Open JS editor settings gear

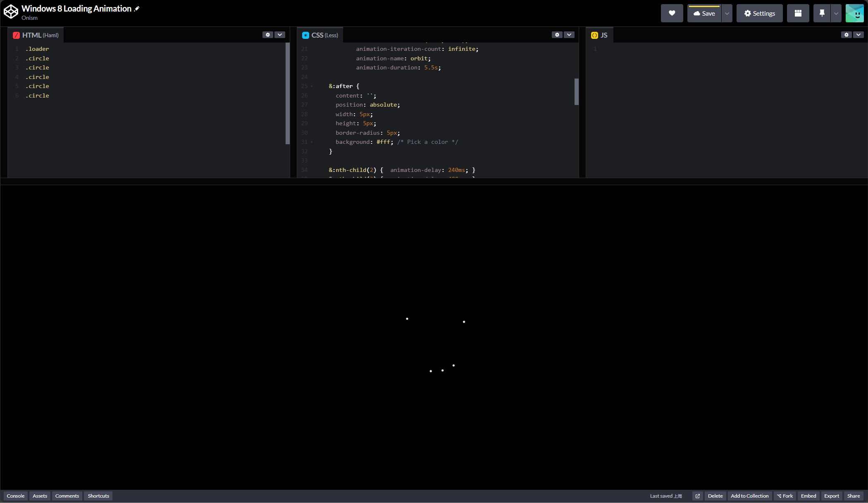coord(846,35)
